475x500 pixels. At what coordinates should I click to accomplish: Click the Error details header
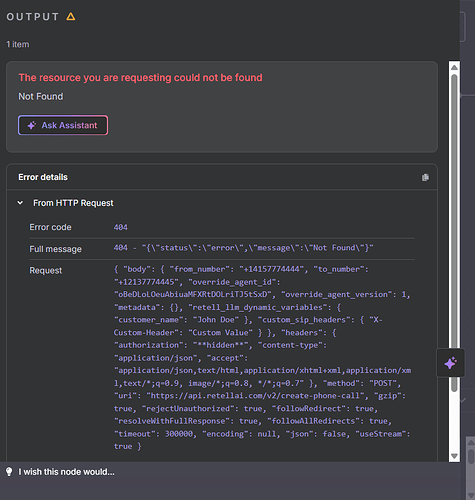point(43,177)
